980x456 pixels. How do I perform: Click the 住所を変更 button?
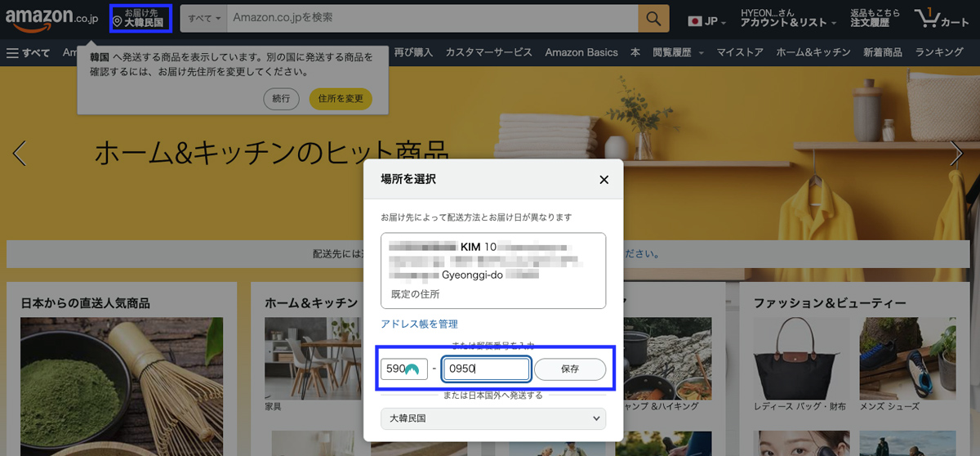coord(341,99)
